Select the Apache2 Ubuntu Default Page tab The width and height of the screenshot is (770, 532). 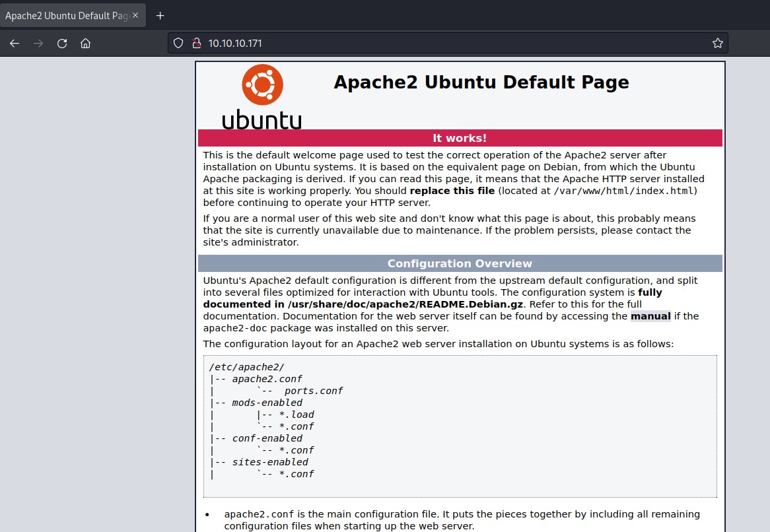pyautogui.click(x=66, y=15)
